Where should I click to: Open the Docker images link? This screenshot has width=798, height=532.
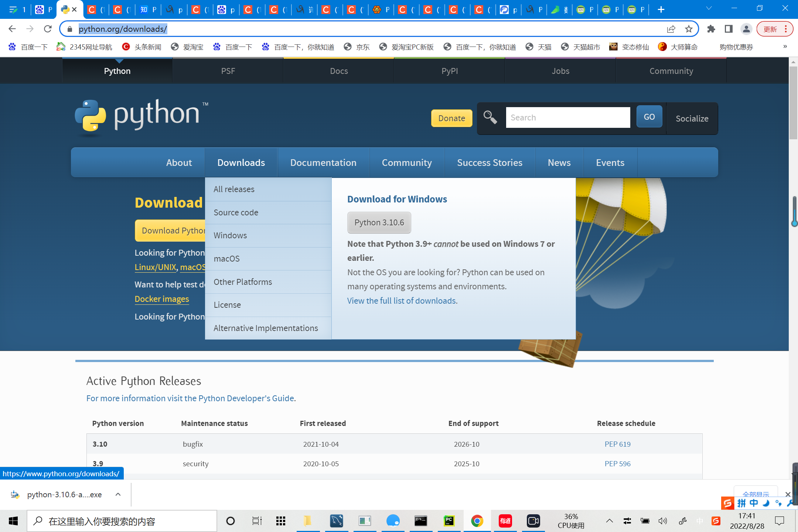click(162, 299)
